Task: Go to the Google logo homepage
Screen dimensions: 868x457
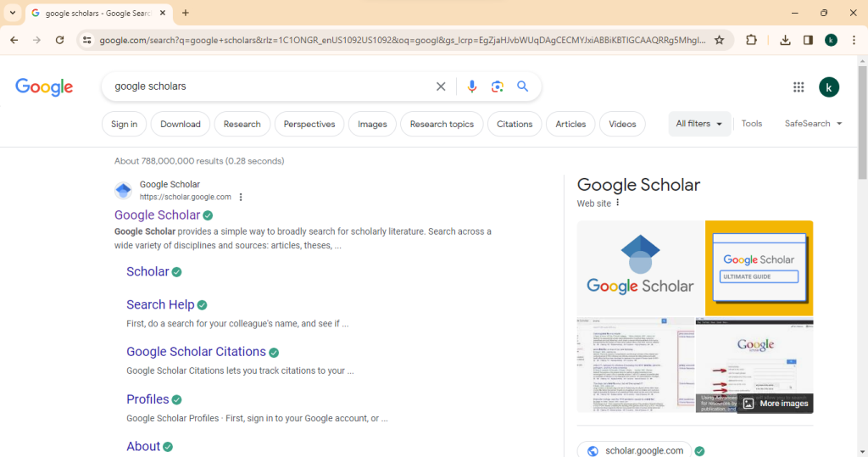Action: coord(44,87)
